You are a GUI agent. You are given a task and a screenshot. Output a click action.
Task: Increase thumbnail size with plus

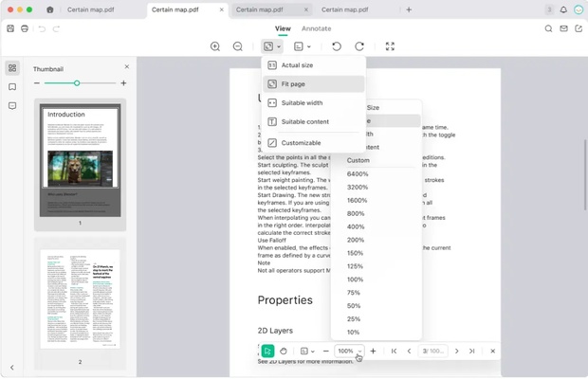[123, 83]
